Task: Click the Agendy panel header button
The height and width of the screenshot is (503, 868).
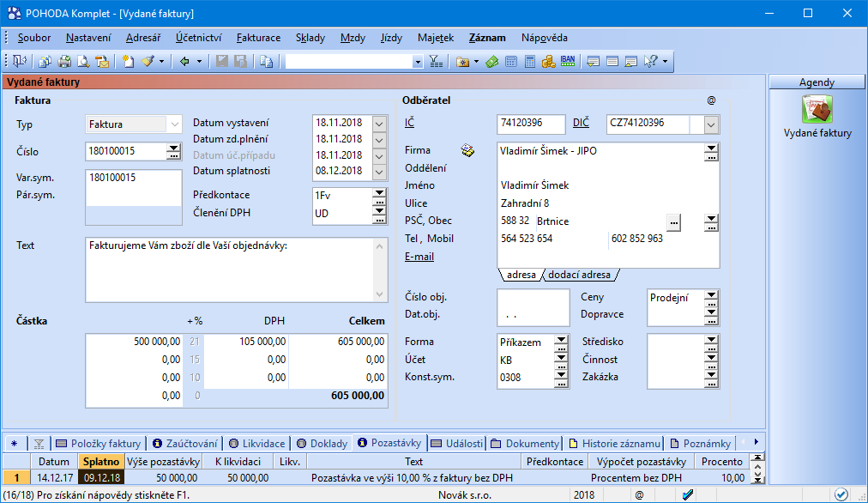Action: pyautogui.click(x=817, y=82)
